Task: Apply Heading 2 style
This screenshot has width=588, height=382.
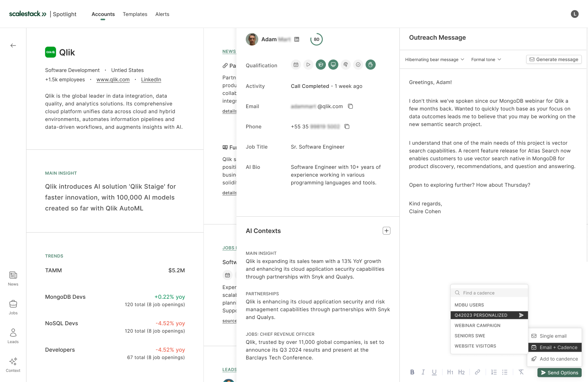Action: [x=462, y=372]
